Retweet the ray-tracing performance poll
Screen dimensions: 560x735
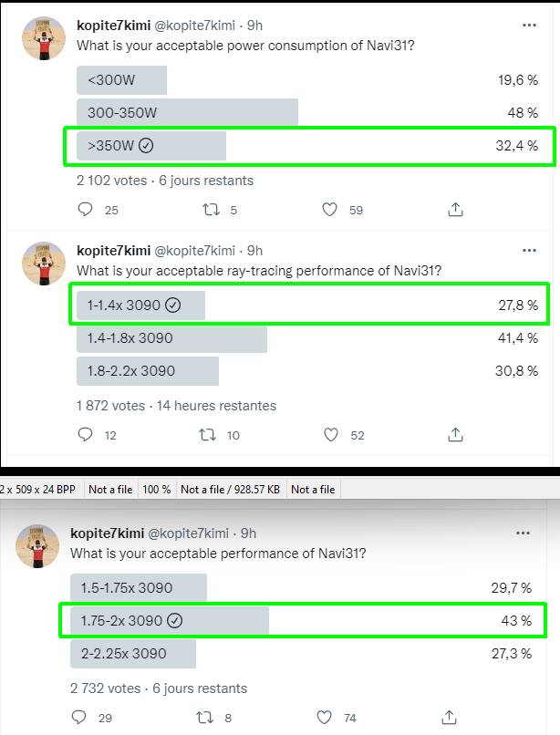click(x=209, y=436)
